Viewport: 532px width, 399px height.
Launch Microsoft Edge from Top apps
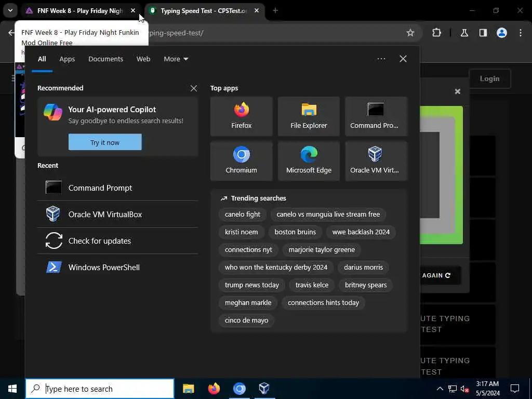[309, 161]
